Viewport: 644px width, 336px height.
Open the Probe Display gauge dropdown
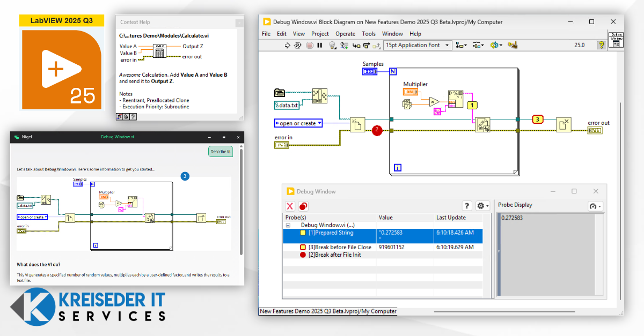click(595, 206)
